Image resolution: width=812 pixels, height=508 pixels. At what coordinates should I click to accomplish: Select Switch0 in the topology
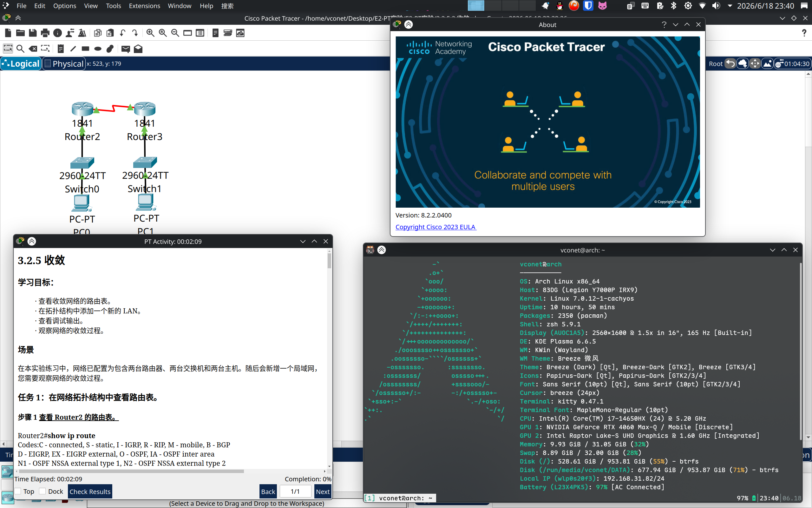(82, 163)
